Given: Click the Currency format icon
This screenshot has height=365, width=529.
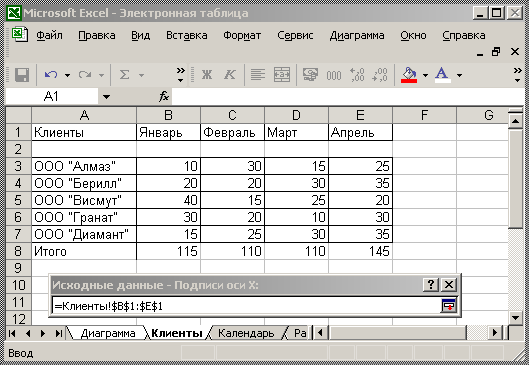Looking at the screenshot, I should pyautogui.click(x=310, y=75).
